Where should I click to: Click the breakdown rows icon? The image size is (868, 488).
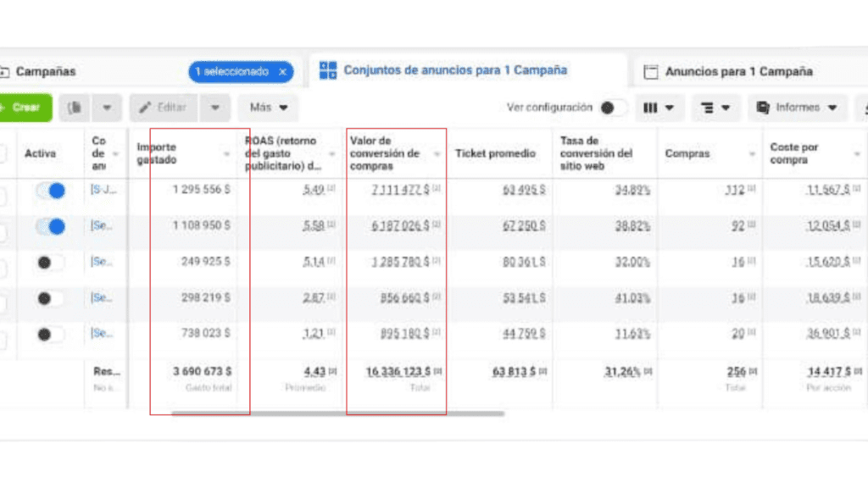(707, 108)
